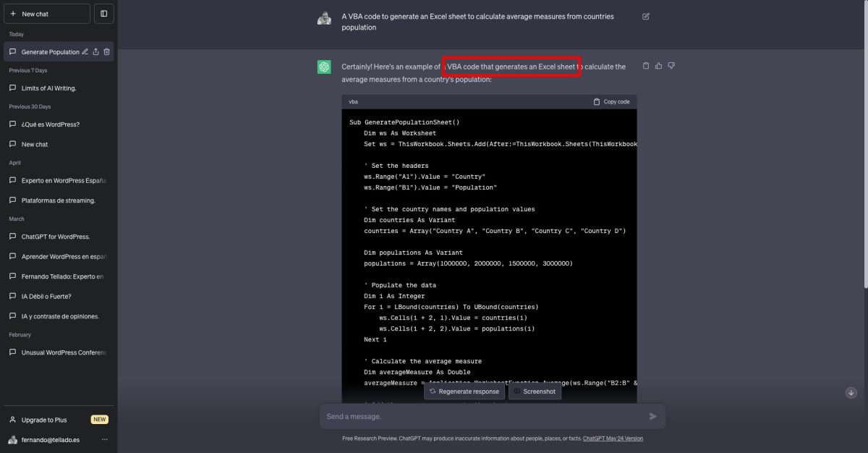
Task: Rename the Generate Population chat (pencil icon)
Action: [85, 51]
